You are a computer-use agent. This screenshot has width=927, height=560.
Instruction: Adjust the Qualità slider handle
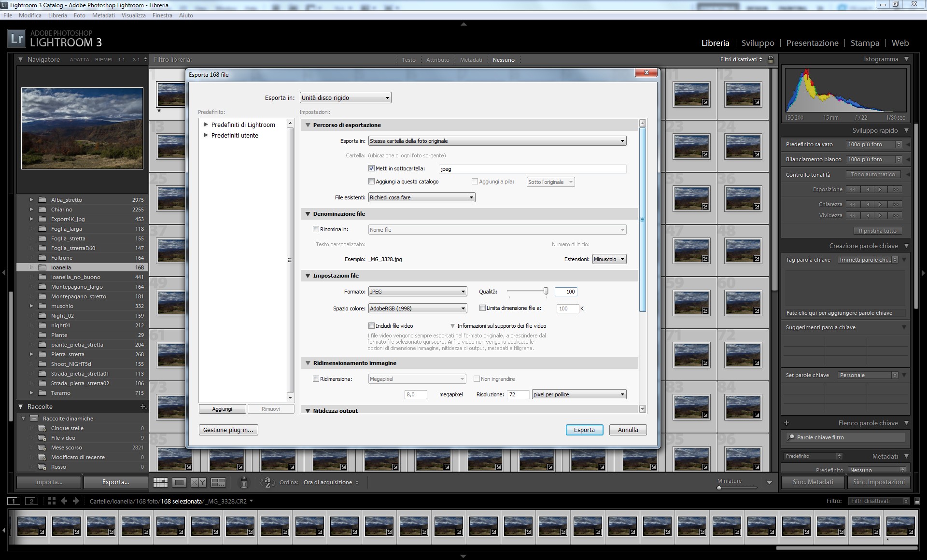(x=546, y=291)
